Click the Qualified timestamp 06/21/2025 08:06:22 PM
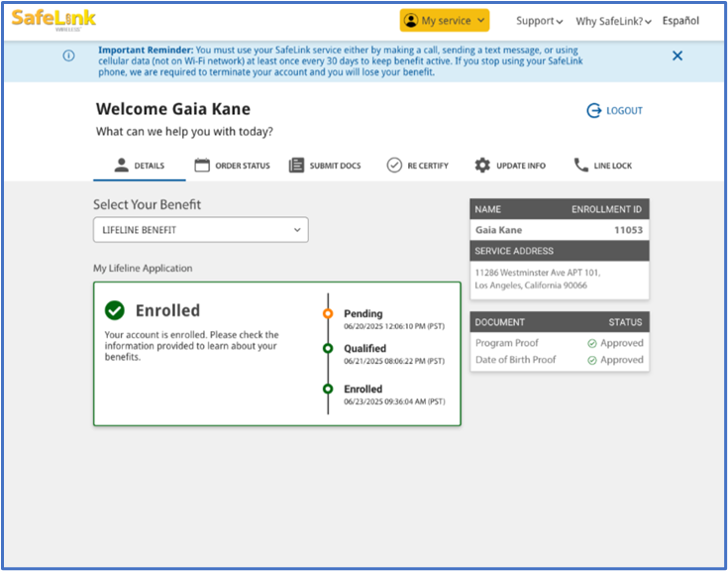Screen dimensions: 728x571 394,362
